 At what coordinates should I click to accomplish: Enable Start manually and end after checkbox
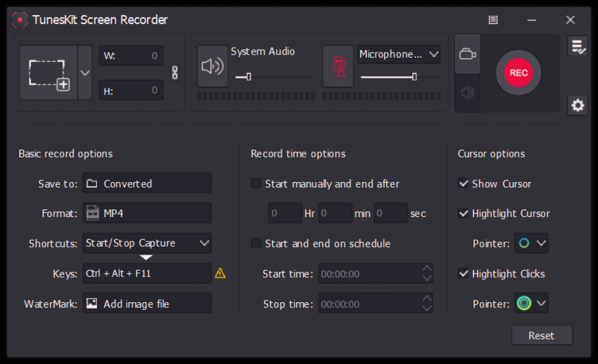(x=256, y=183)
